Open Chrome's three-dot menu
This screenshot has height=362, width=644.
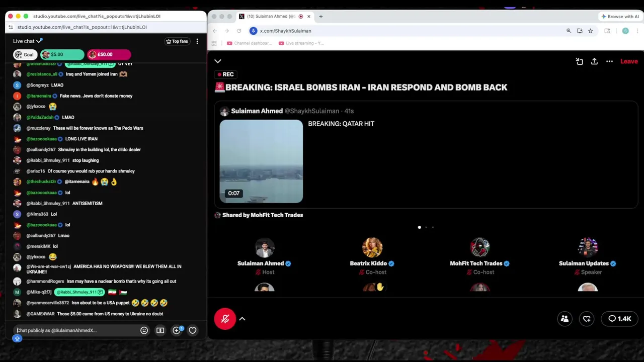click(x=637, y=31)
